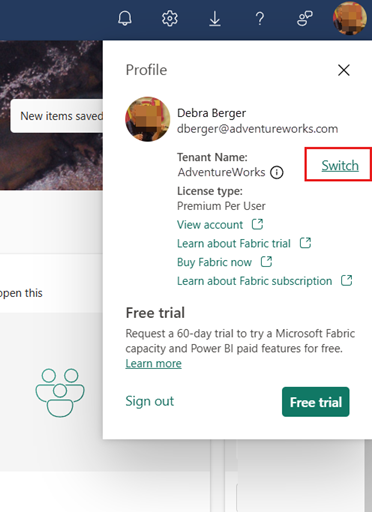This screenshot has height=512, width=372.
Task: Click the profile avatar in top bar
Action: point(350,18)
